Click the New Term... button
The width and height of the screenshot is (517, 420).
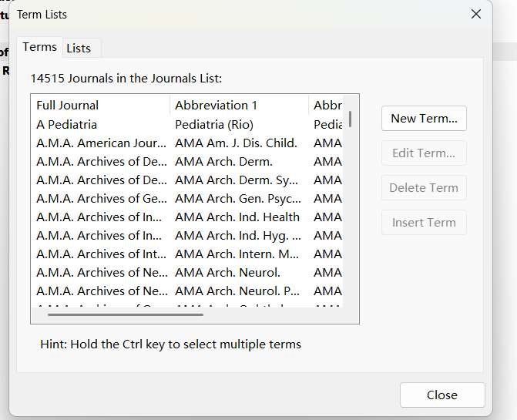[x=424, y=119]
